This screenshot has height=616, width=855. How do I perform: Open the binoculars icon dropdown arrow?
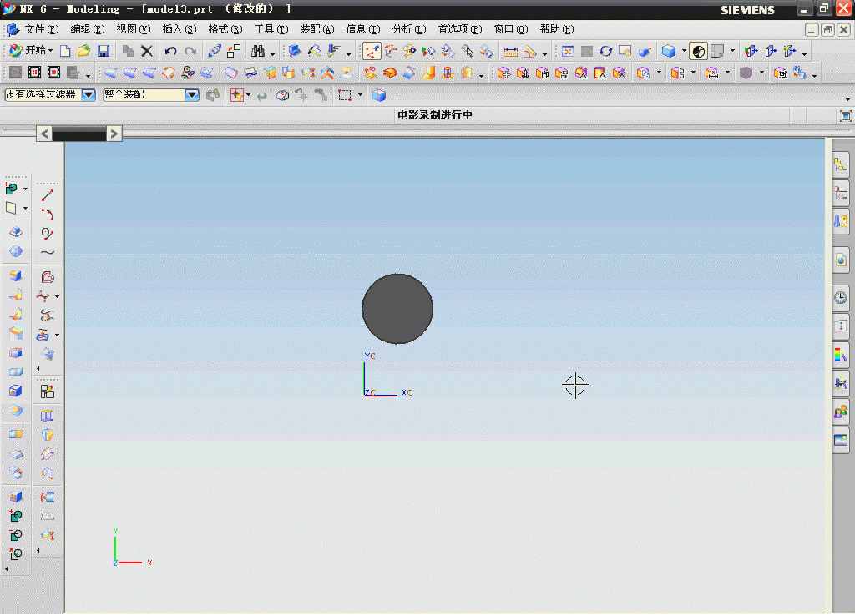point(273,53)
